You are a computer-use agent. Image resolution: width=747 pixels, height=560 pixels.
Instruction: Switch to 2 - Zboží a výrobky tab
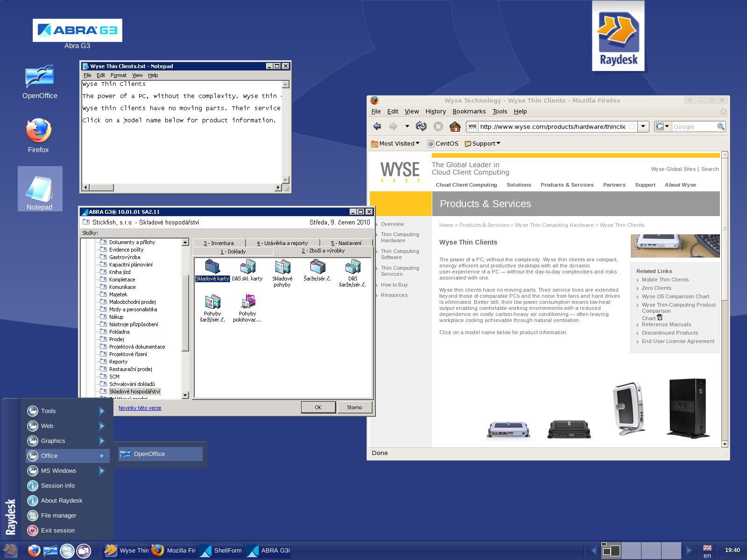323,251
